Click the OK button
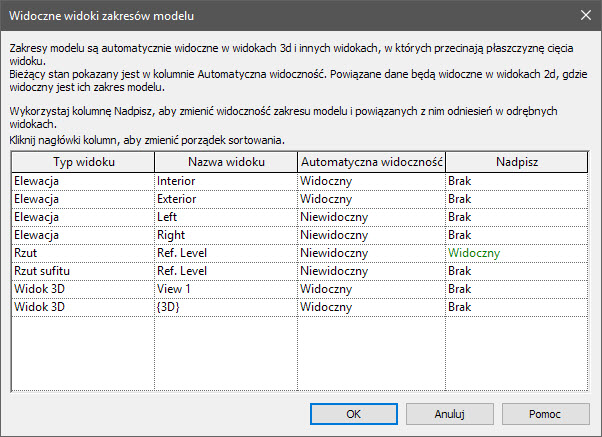The image size is (602, 437). tap(353, 413)
